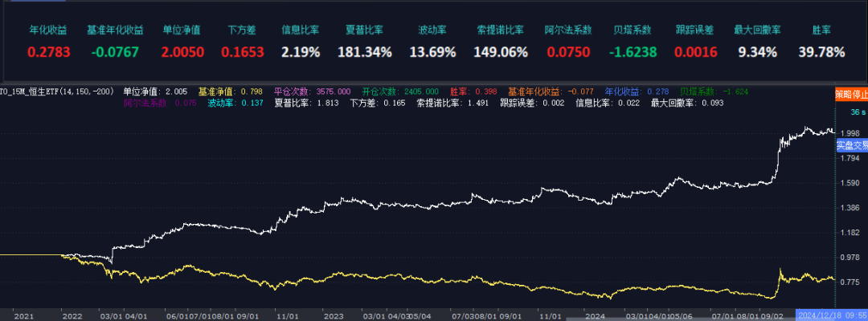Click the legend entry 夏普比率: 1.813

pos(307,104)
